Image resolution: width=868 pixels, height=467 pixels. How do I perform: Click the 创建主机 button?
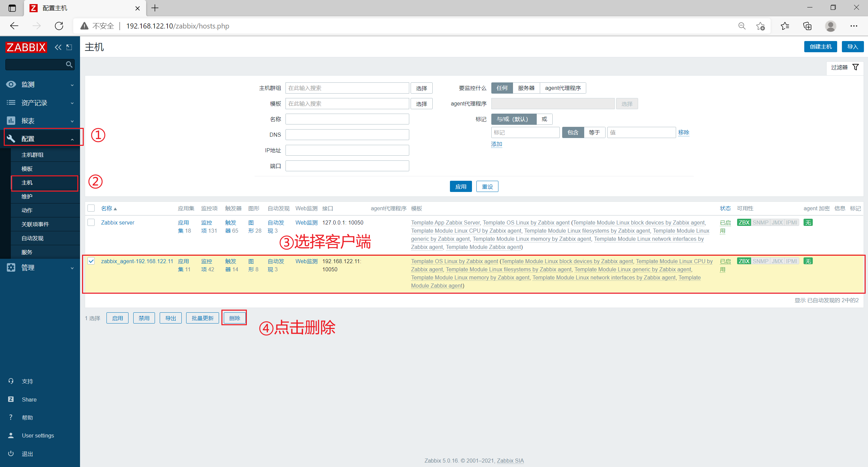pyautogui.click(x=821, y=46)
